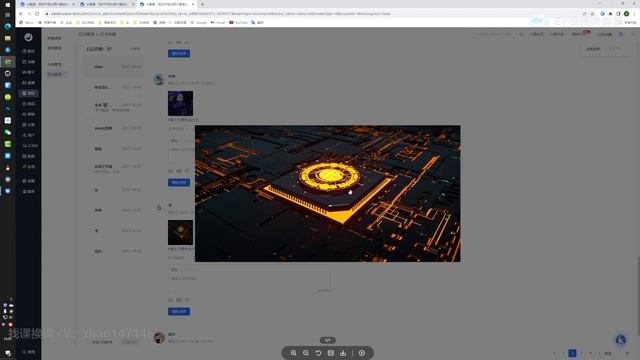Close the image preview overlay

point(362,353)
